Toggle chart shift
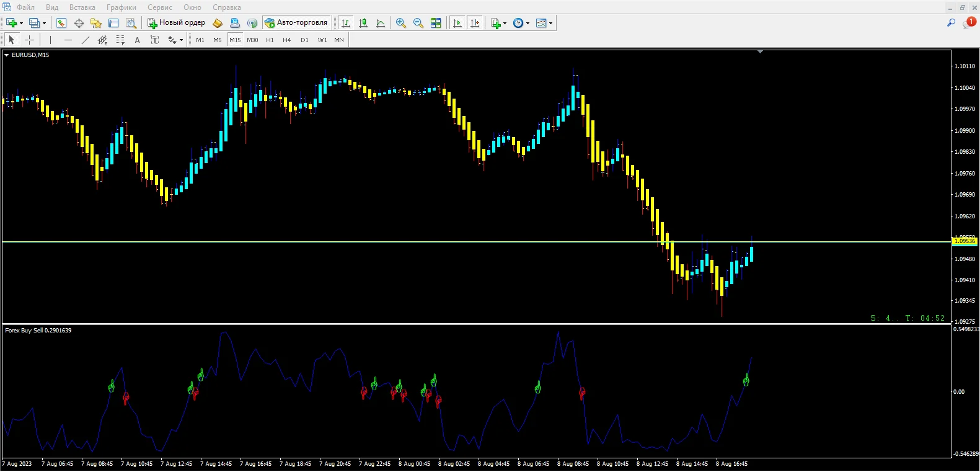980x472 pixels. [x=475, y=23]
